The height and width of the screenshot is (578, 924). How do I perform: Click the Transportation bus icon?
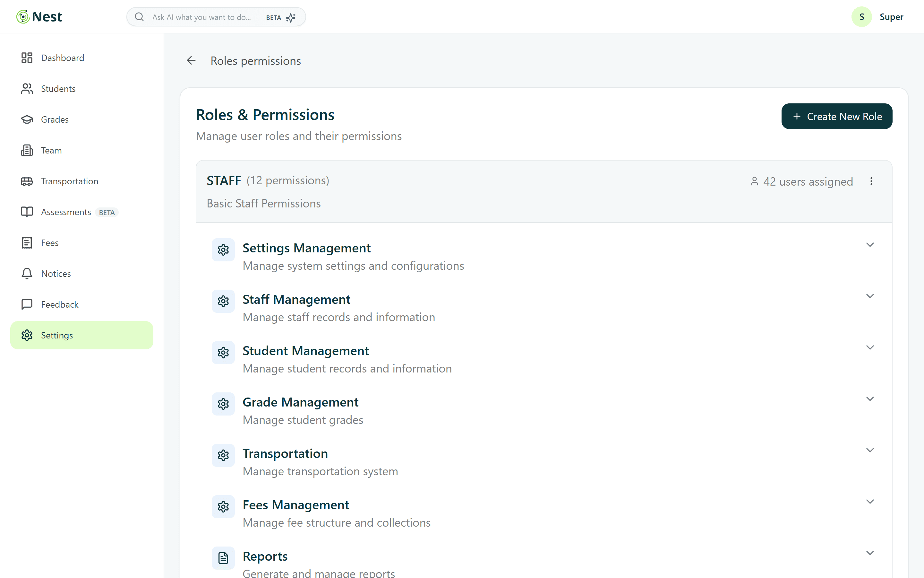27,181
